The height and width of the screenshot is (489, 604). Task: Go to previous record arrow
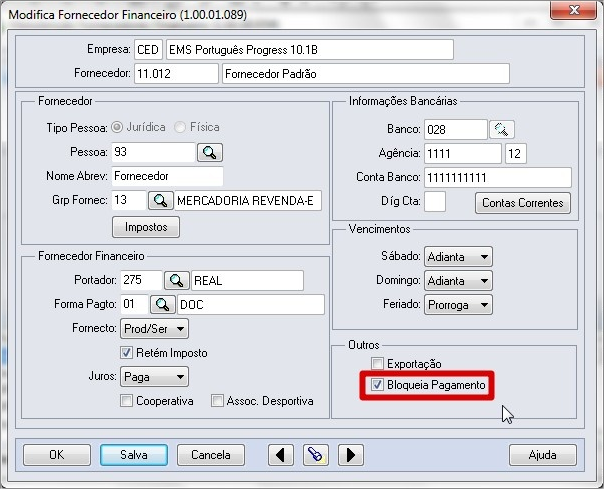[280, 455]
